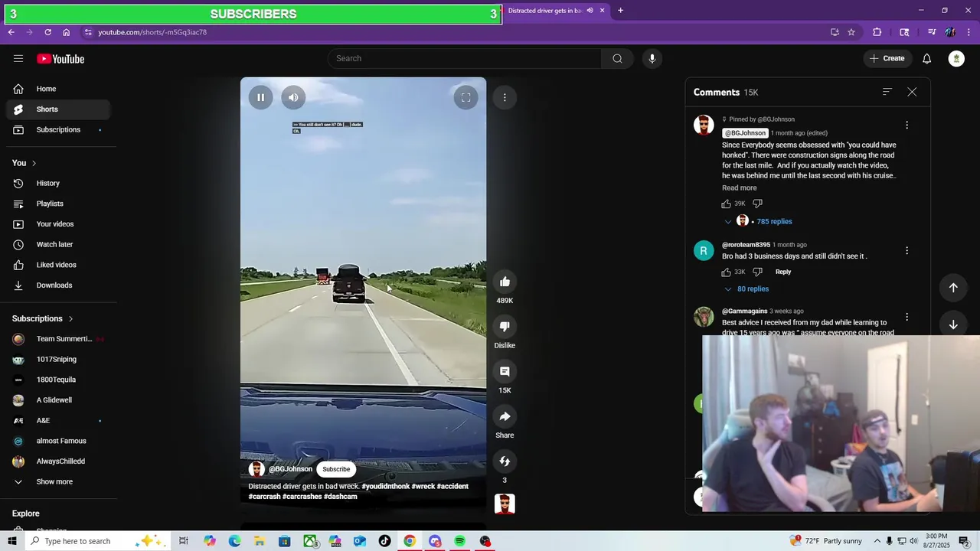Open the Short's three-dot more options

click(x=505, y=97)
